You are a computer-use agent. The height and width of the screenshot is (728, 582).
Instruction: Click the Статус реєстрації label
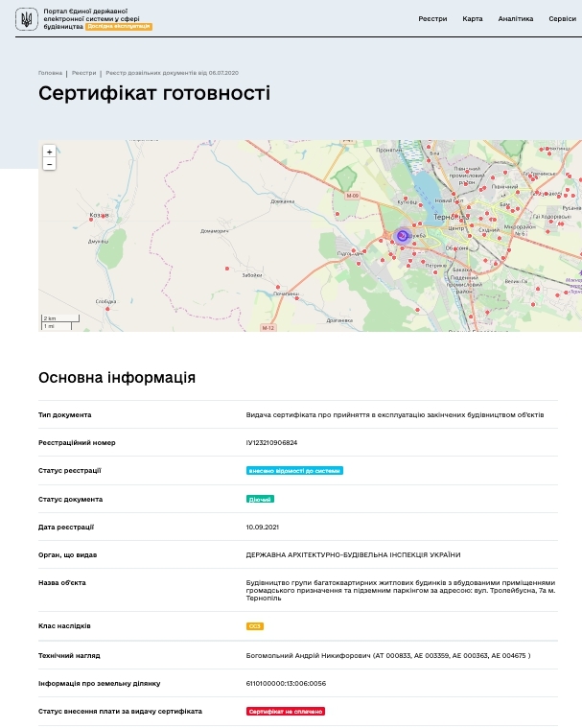pos(70,470)
